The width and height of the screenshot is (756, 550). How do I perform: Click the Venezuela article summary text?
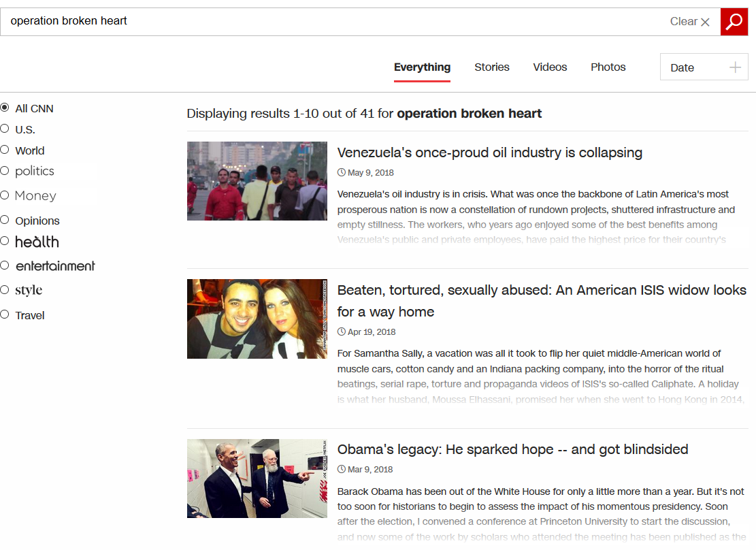coord(536,216)
